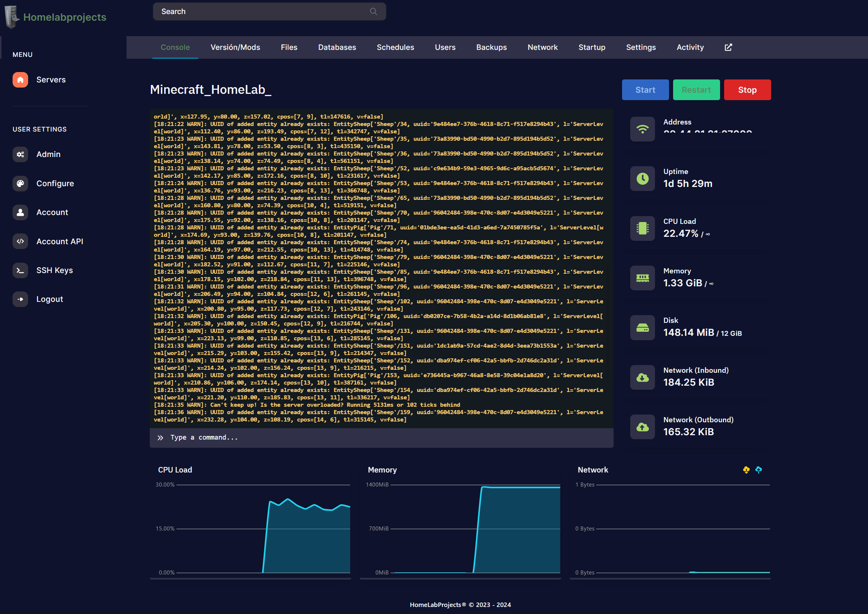868x614 pixels.
Task: Toggle the yellow inbound network legend
Action: pos(746,470)
